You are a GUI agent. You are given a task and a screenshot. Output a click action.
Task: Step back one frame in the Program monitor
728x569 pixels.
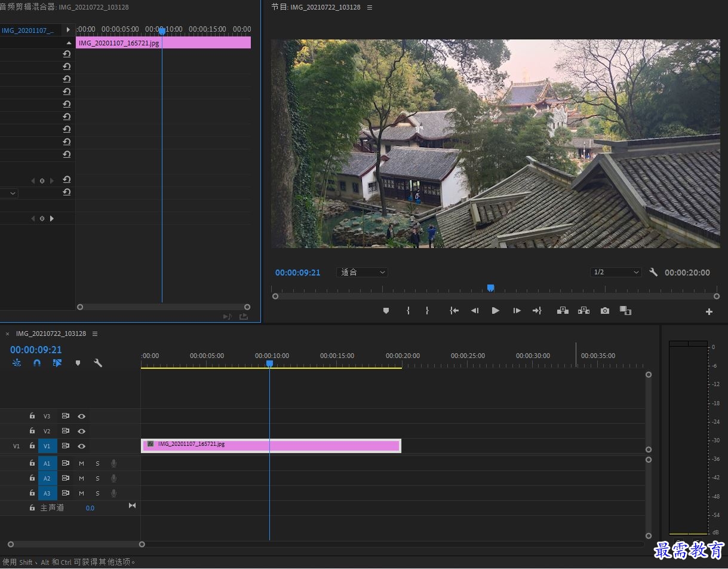pos(475,311)
